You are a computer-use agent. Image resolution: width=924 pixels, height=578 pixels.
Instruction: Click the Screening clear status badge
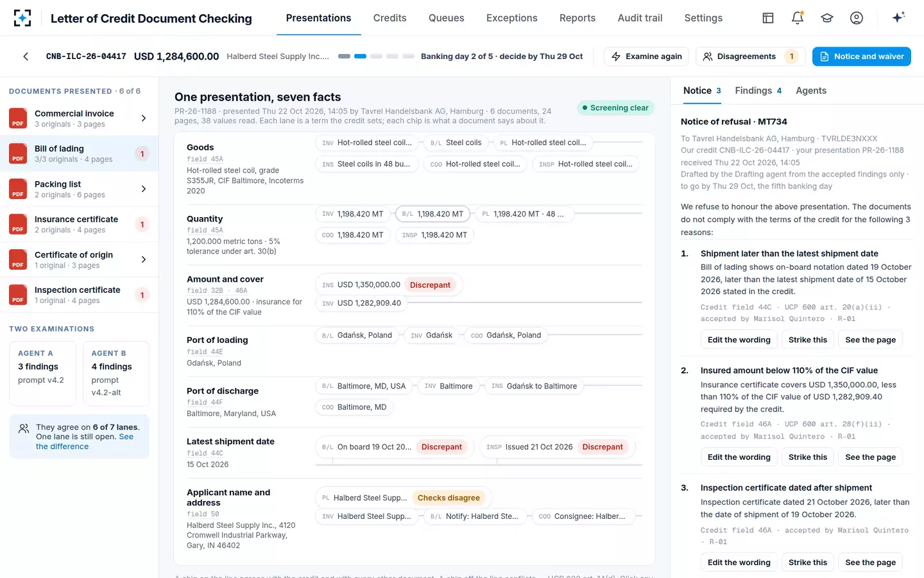click(x=615, y=108)
